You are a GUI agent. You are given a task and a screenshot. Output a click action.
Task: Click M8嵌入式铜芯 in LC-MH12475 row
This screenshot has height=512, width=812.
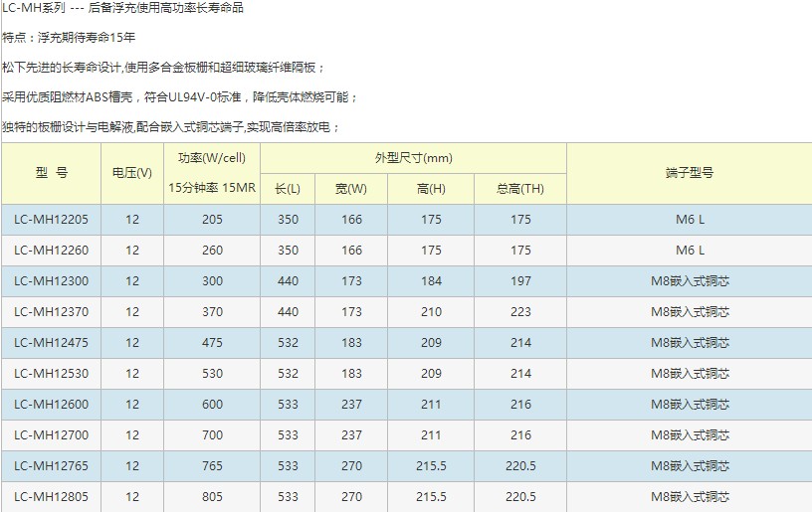(690, 342)
